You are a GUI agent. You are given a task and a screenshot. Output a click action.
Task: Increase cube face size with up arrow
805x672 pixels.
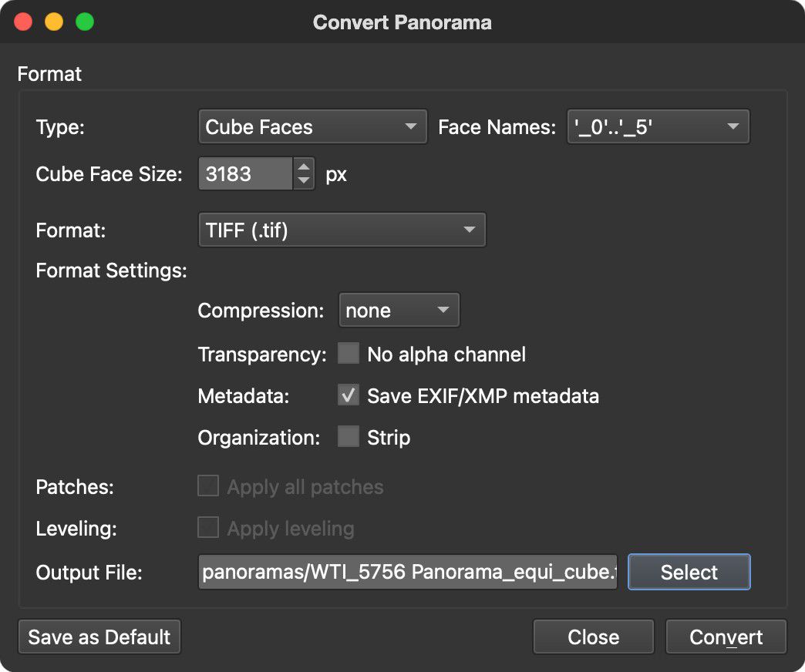click(304, 166)
